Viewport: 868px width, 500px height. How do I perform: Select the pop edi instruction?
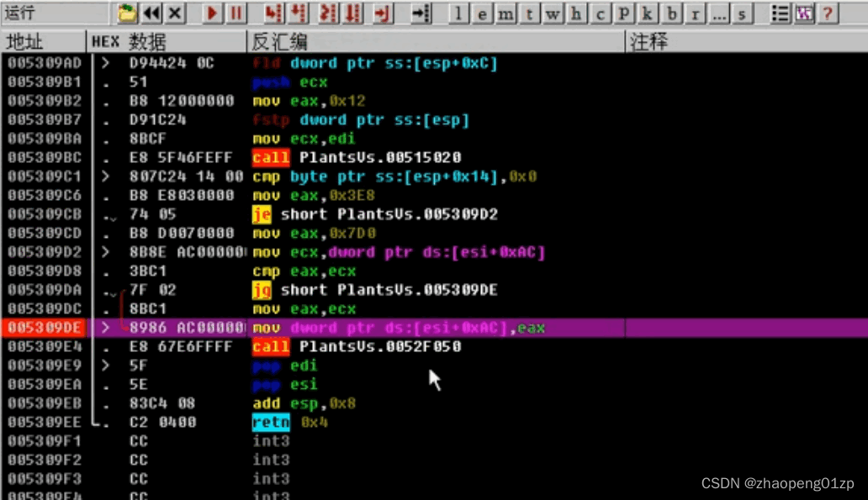pyautogui.click(x=285, y=366)
